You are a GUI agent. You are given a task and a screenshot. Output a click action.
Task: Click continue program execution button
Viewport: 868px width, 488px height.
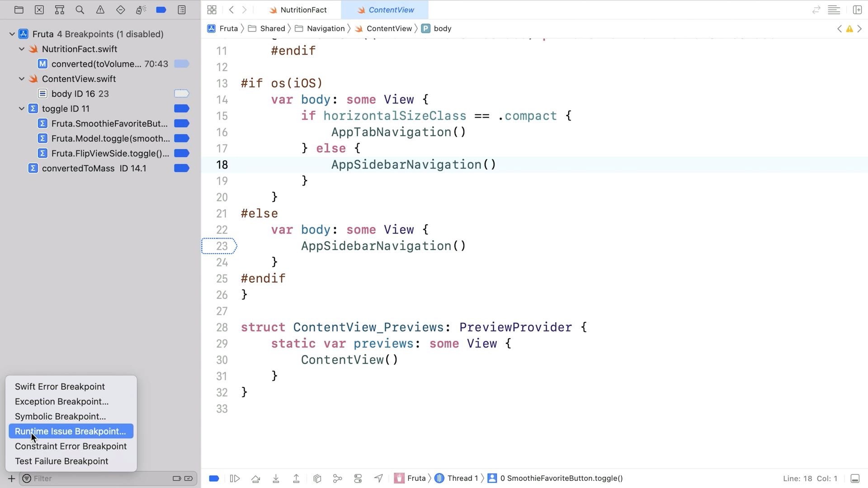point(235,479)
